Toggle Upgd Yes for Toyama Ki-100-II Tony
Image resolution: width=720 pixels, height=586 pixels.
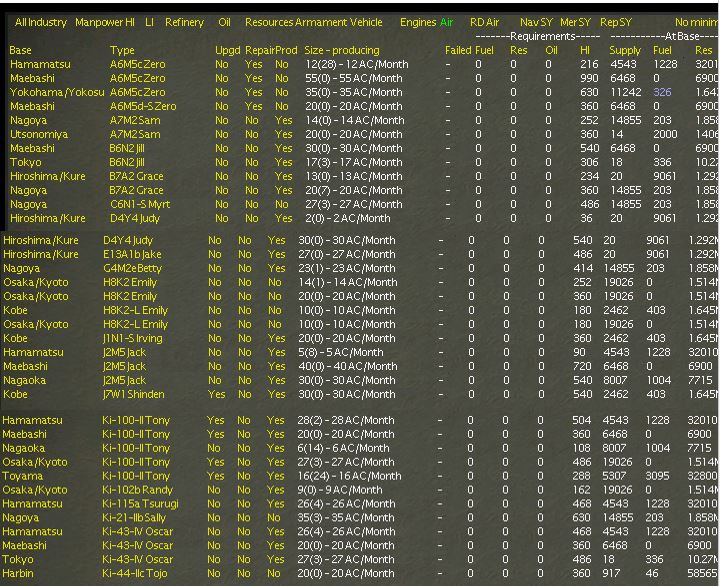coord(215,476)
